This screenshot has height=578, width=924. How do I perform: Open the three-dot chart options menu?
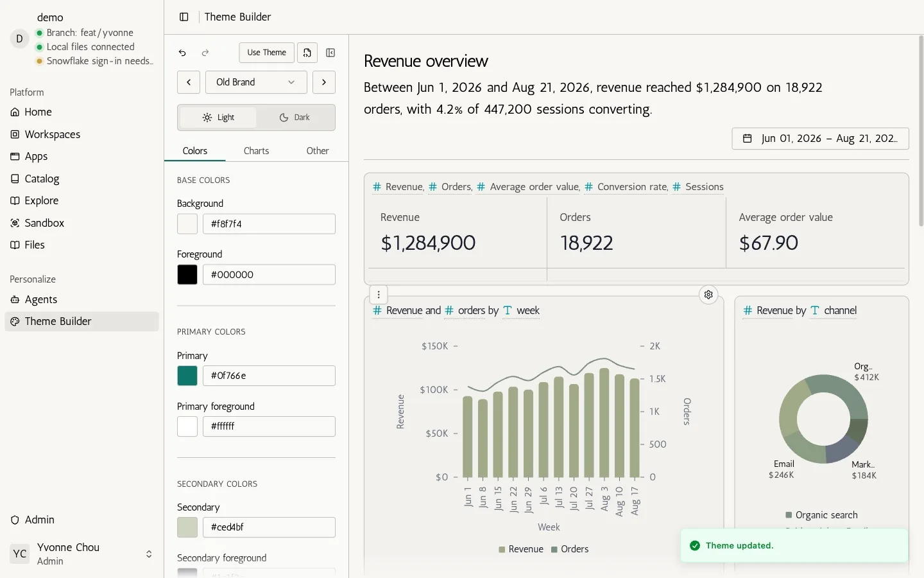tap(379, 295)
